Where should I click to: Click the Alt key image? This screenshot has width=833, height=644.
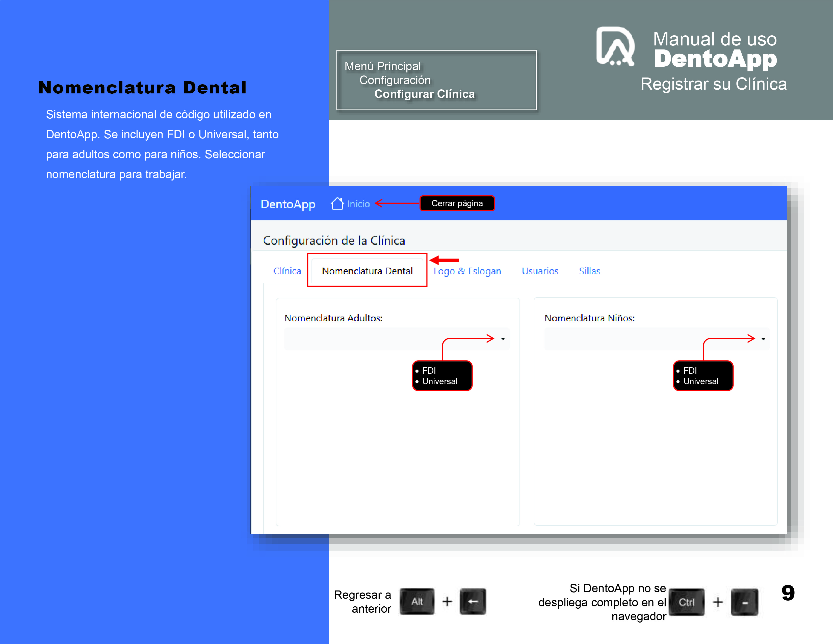click(417, 602)
